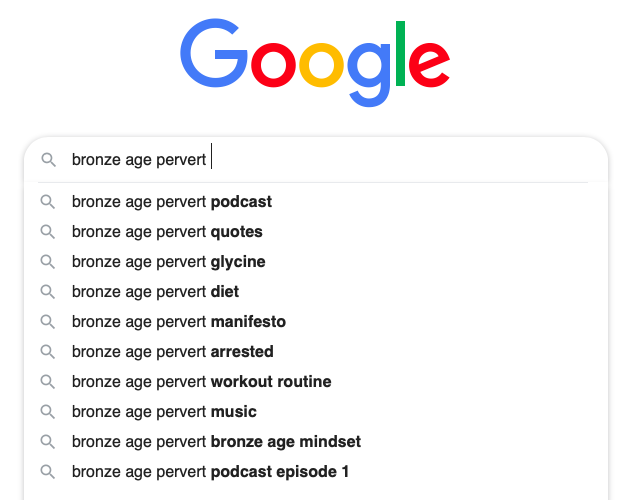
Task: Click the magnifier icon in the search box
Action: tap(48, 160)
